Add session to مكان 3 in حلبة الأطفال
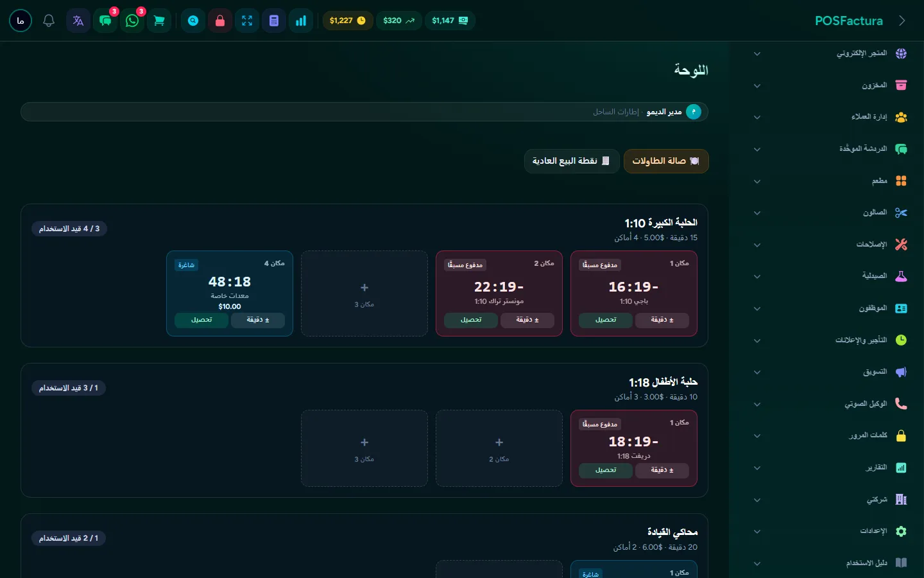The image size is (924, 578). (x=364, y=448)
